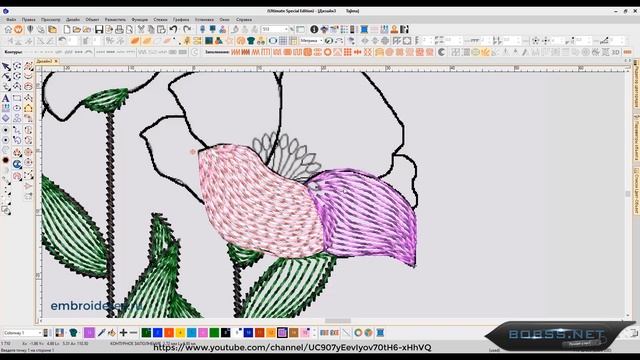Click the Print icon
Image resolution: width=640 pixels, height=360 pixels.
(119, 29)
